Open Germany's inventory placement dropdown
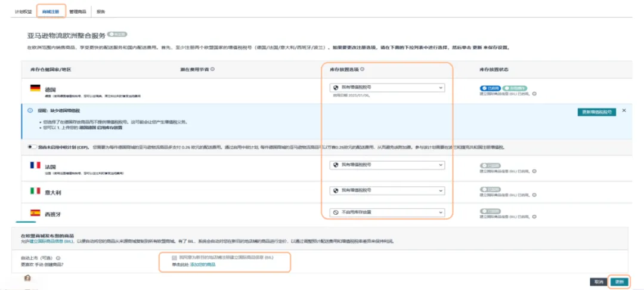Screen dimensions: 644x290 point(387,88)
